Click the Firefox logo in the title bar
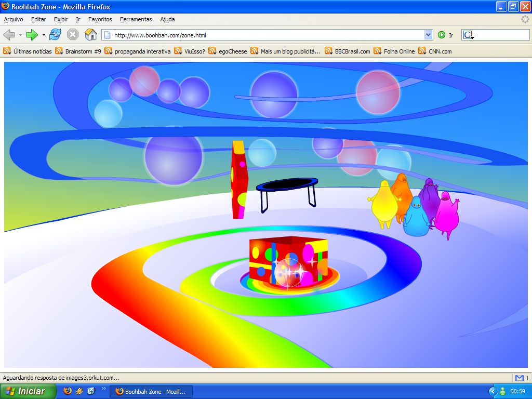 pyautogui.click(x=5, y=6)
